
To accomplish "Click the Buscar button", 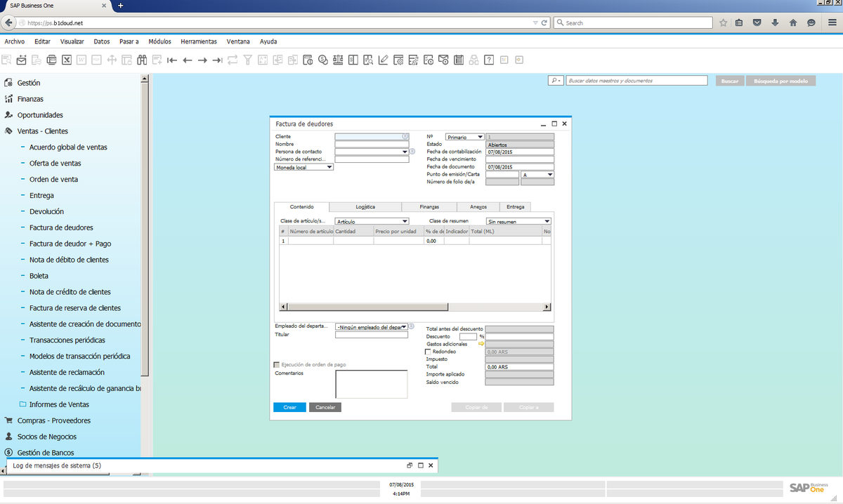I will point(730,81).
